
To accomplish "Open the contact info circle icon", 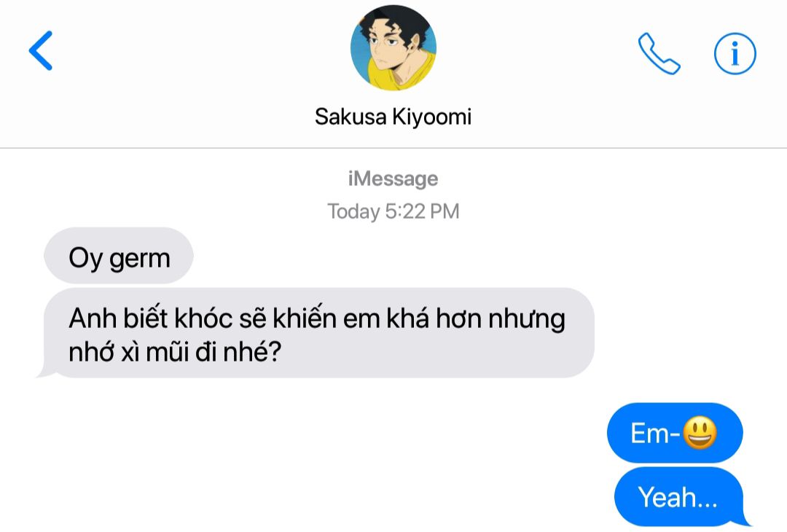I will tap(735, 54).
